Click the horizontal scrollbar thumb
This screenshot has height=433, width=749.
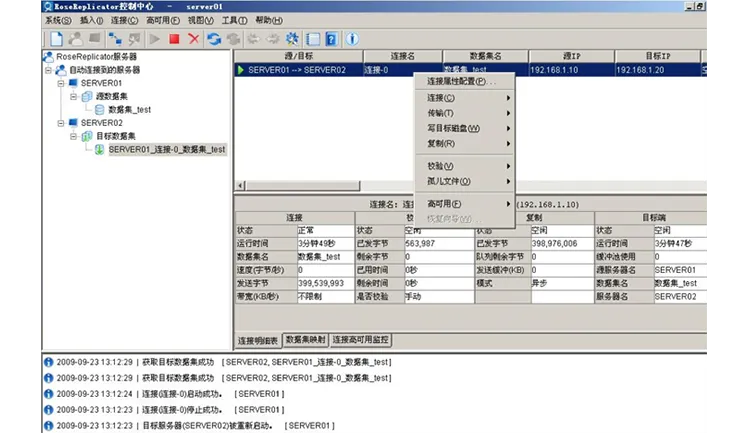click(303, 185)
